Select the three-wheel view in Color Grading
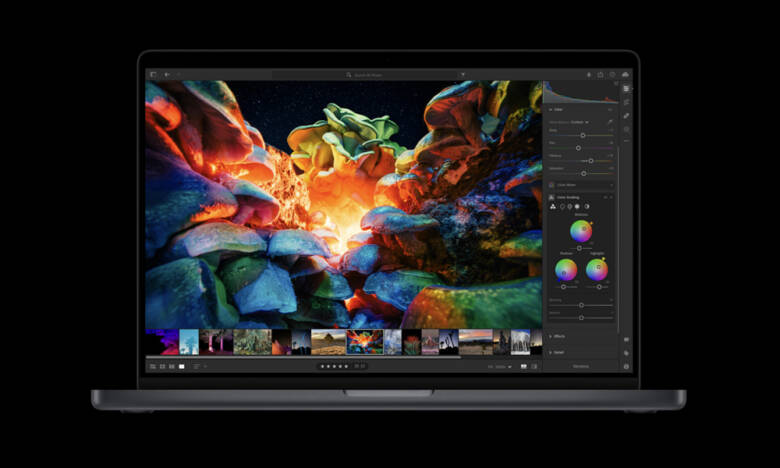This screenshot has width=780, height=468. coord(554,207)
